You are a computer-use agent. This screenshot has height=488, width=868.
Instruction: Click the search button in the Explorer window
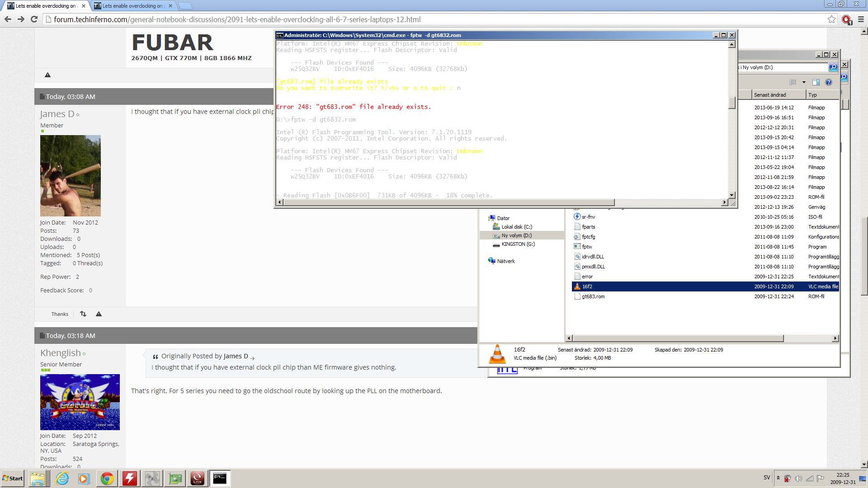pyautogui.click(x=833, y=67)
